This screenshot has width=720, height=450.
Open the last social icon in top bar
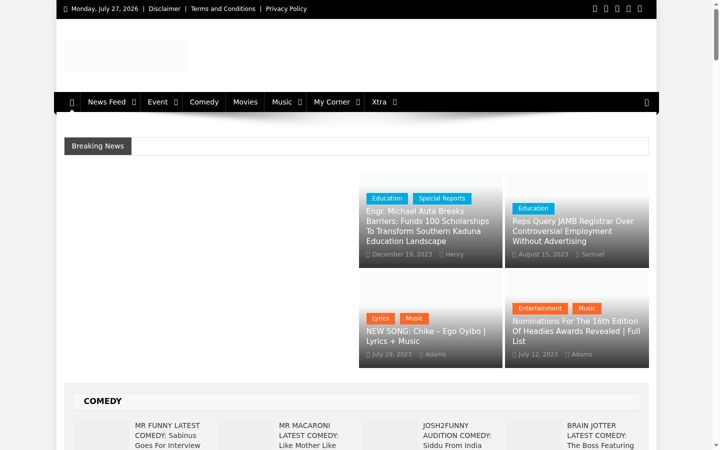[x=640, y=9]
